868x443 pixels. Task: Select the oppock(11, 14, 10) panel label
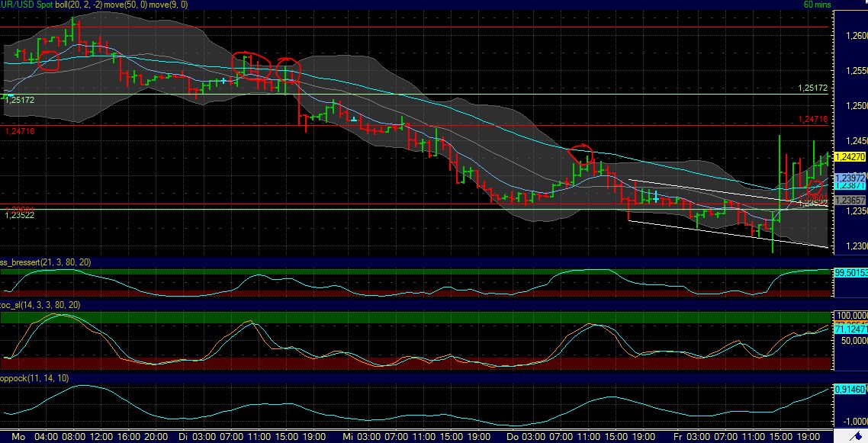pos(34,378)
